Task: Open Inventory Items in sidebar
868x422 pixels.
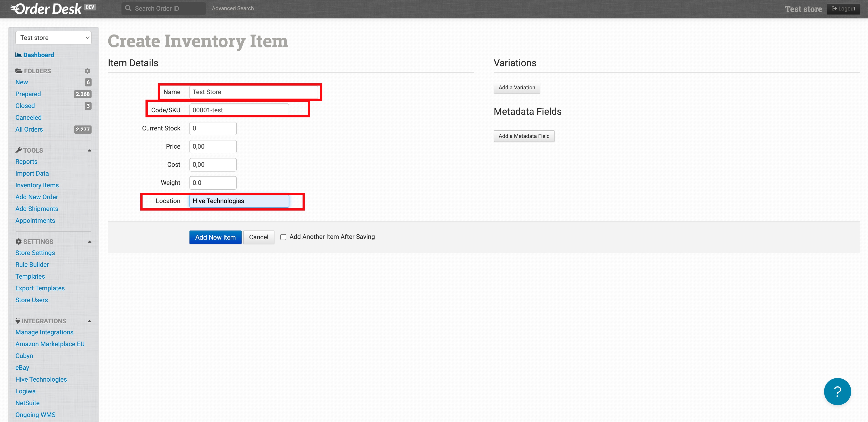Action: click(37, 185)
